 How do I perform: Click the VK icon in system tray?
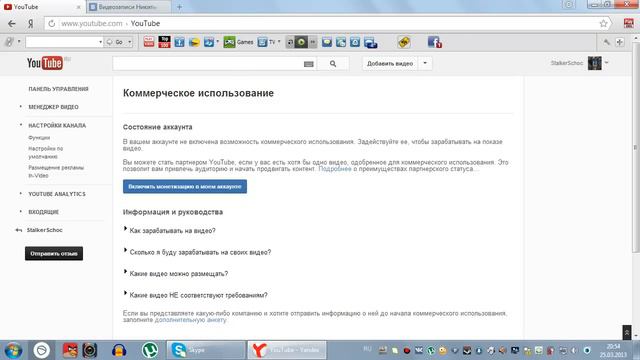419,350
